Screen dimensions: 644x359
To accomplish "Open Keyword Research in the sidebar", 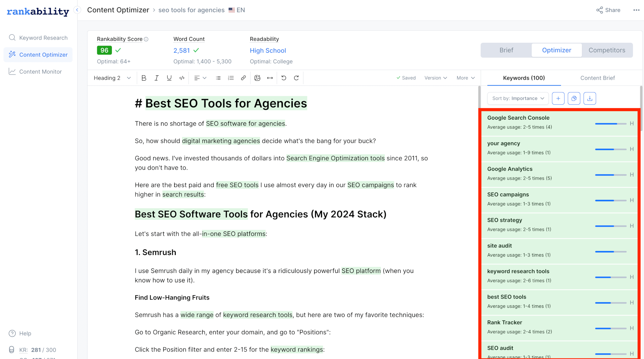I will [38, 38].
